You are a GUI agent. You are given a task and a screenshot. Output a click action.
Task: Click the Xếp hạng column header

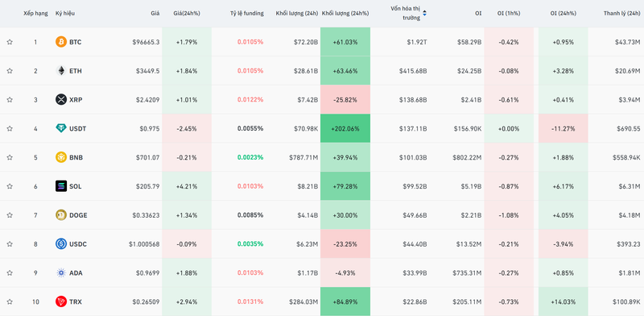tap(35, 13)
